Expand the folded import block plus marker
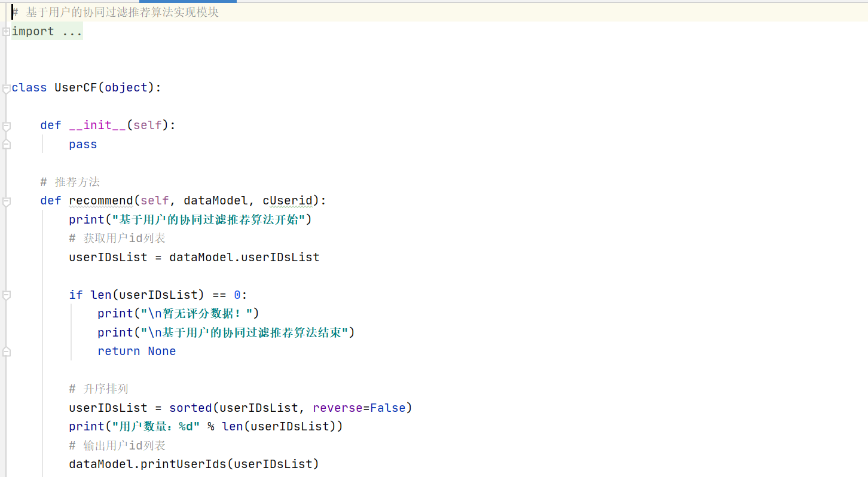Screen dimensions: 868x477 coord(6,31)
